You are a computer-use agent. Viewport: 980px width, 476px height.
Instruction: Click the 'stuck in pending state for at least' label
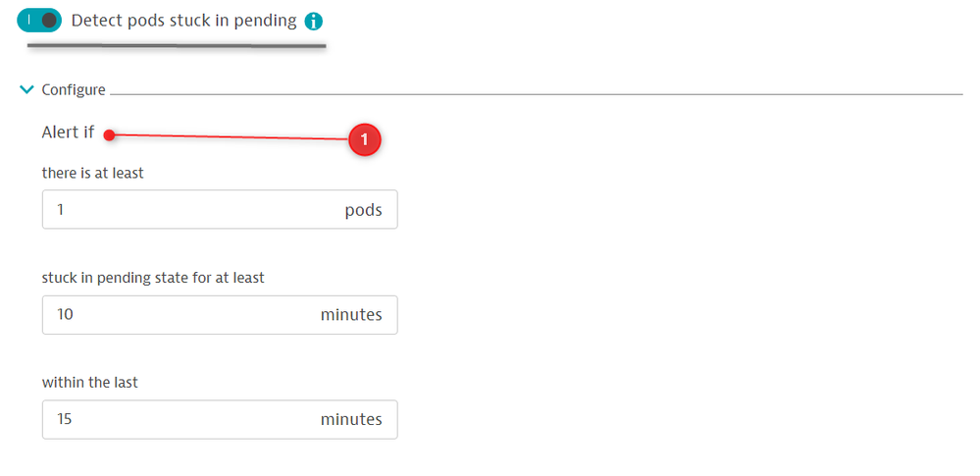(153, 278)
